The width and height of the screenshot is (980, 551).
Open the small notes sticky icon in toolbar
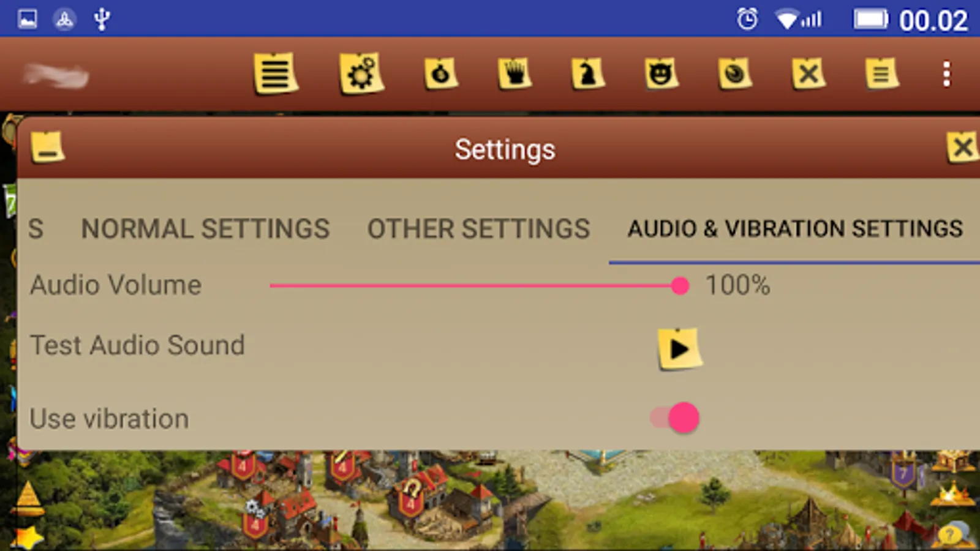click(882, 74)
